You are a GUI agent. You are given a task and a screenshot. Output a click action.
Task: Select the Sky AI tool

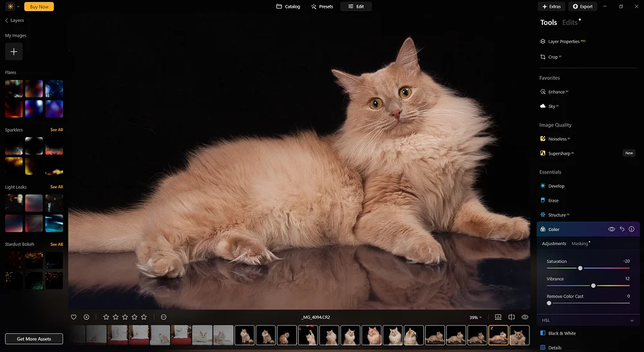(x=552, y=106)
